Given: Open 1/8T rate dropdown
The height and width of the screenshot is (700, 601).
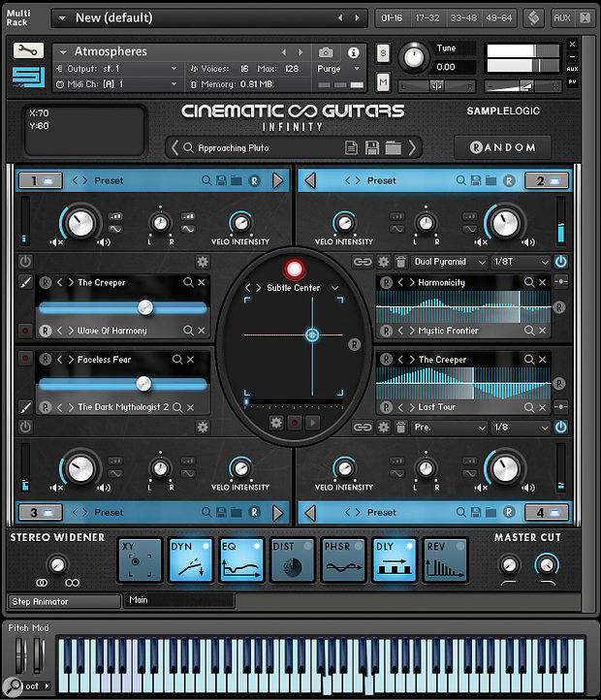Looking at the screenshot, I should (x=521, y=262).
